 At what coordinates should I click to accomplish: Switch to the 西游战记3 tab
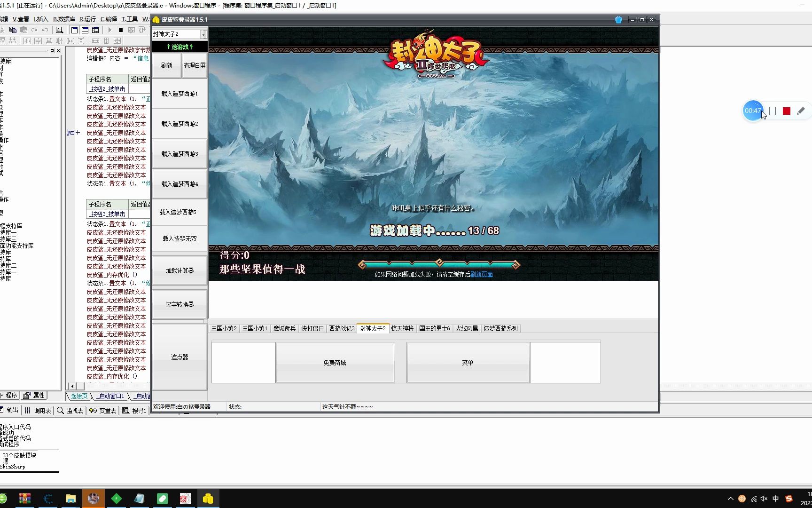click(x=342, y=328)
